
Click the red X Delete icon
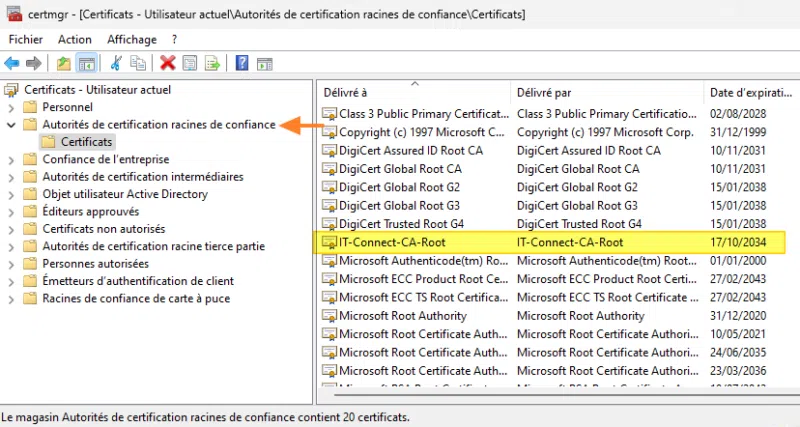tap(167, 63)
